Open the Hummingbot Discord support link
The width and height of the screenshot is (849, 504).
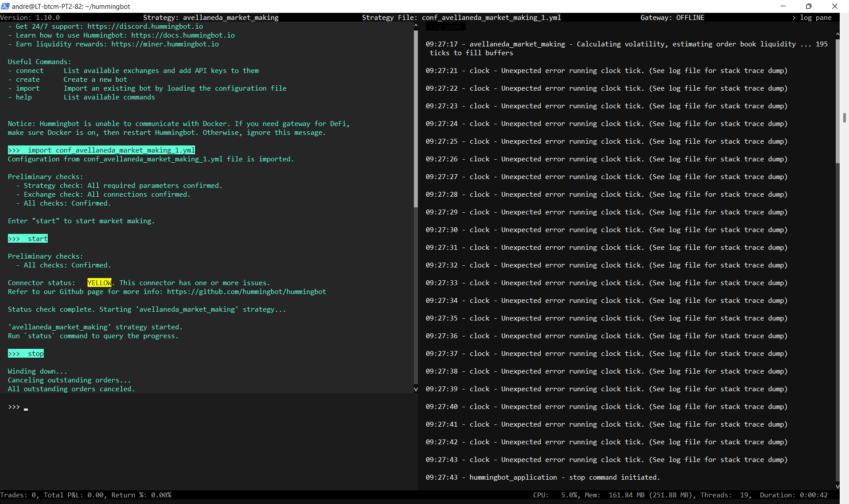point(145,26)
